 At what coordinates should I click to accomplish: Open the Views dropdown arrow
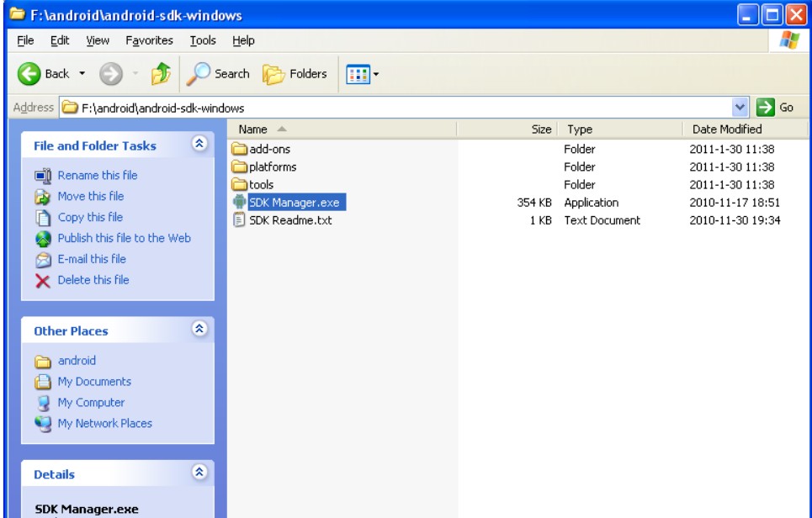[x=376, y=75]
